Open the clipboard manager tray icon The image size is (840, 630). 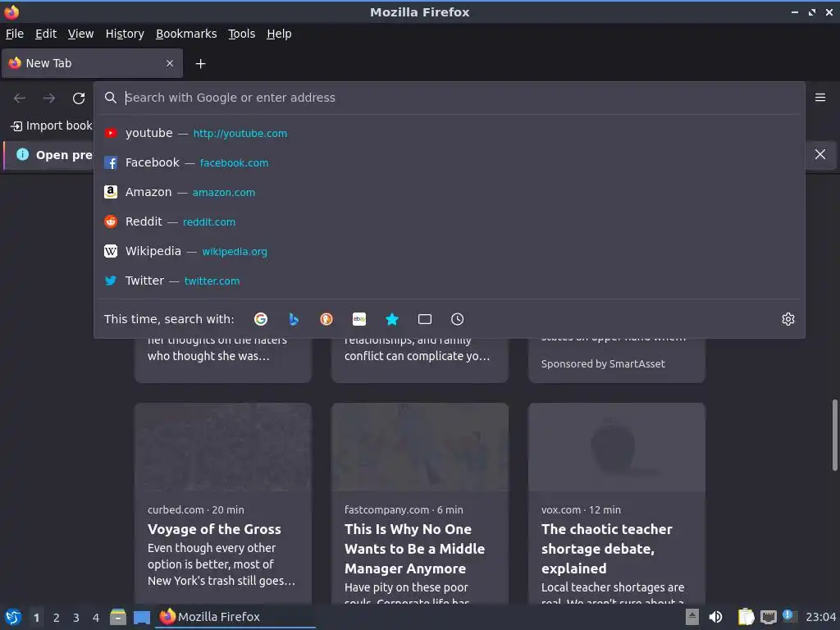(746, 617)
